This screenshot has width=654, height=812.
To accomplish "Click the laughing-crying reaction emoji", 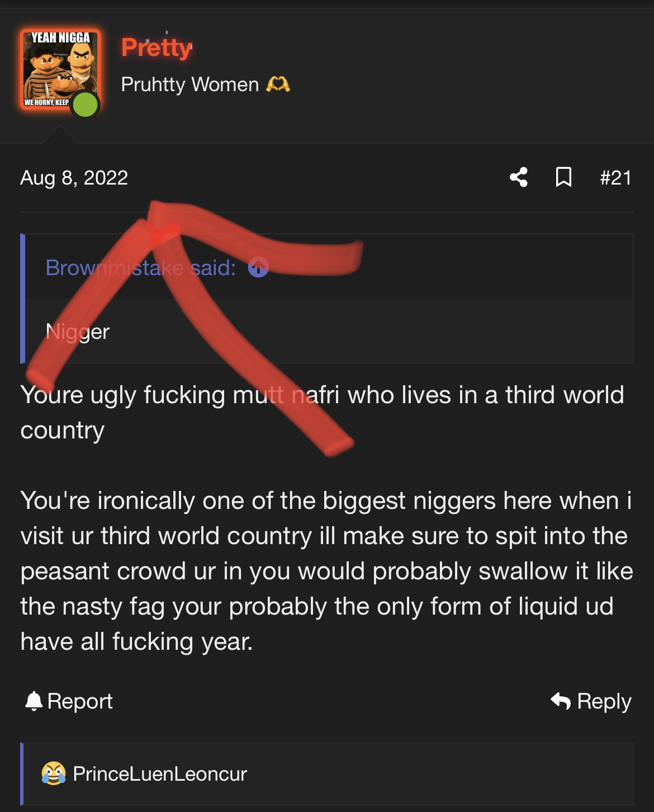I will coord(54,773).
